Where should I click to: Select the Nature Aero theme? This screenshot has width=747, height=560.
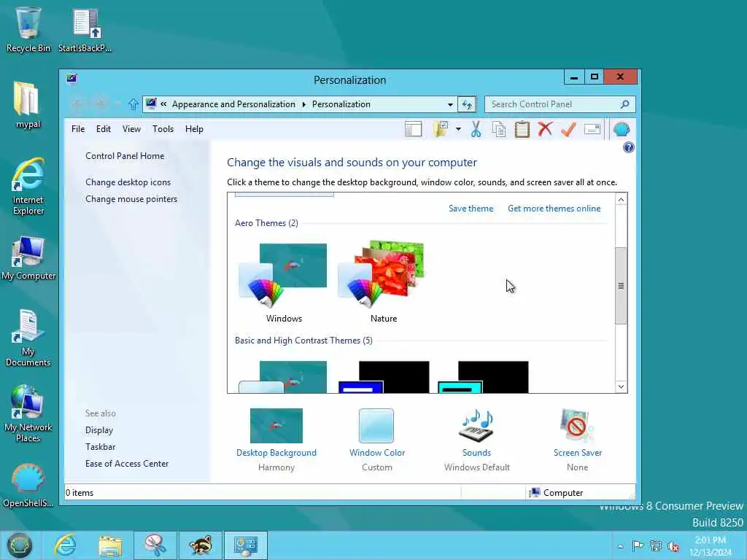(383, 283)
